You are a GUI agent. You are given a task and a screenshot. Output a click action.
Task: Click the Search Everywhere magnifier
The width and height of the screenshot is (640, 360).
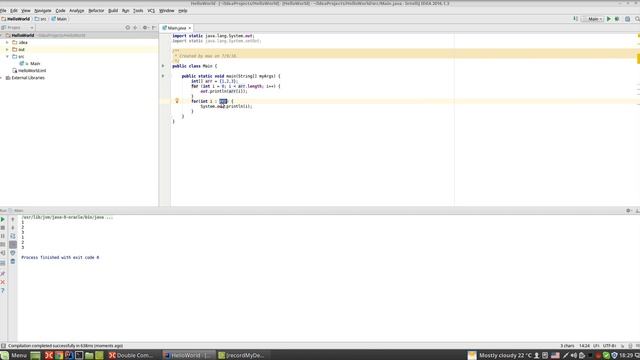637,19
